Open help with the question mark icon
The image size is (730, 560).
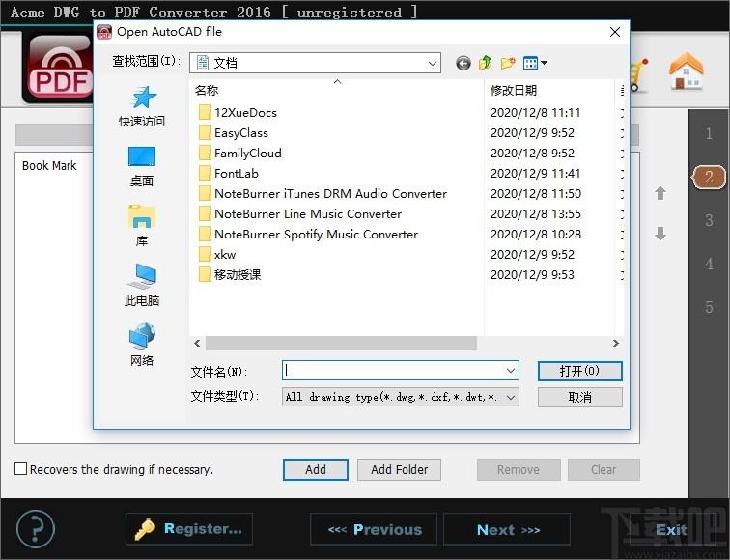coord(36,529)
